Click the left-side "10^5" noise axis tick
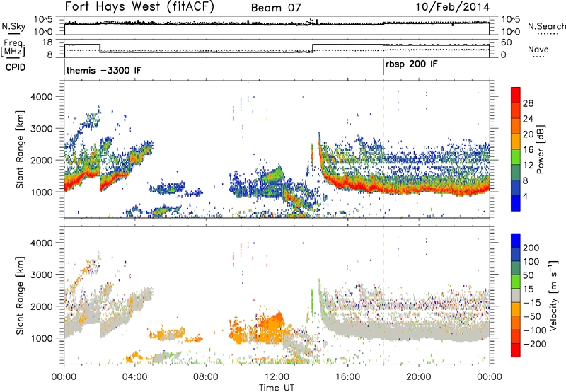 [43, 19]
